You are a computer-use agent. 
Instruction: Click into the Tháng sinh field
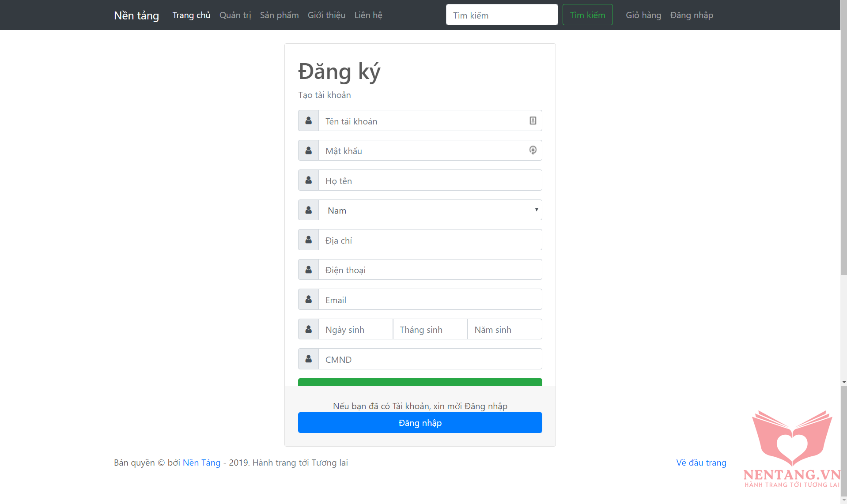point(430,329)
